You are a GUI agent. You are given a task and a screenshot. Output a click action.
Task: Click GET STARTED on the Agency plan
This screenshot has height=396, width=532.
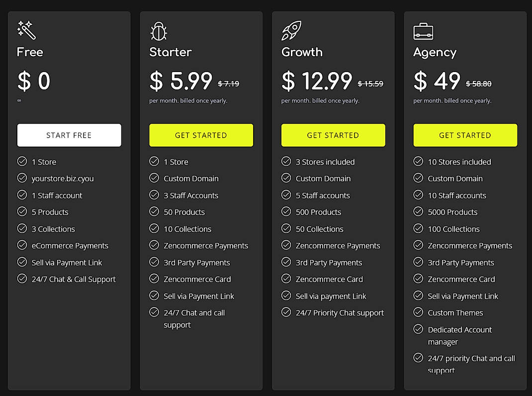[x=465, y=135]
